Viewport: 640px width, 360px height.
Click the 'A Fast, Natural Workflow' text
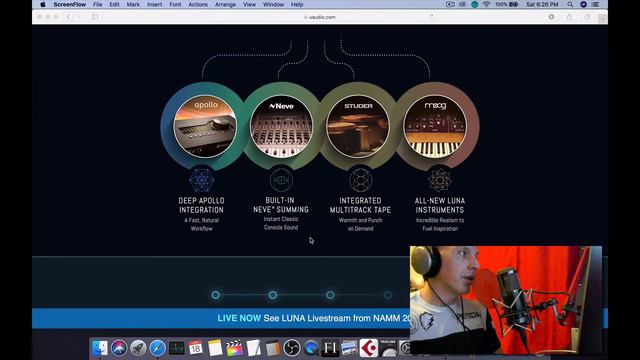(202, 224)
